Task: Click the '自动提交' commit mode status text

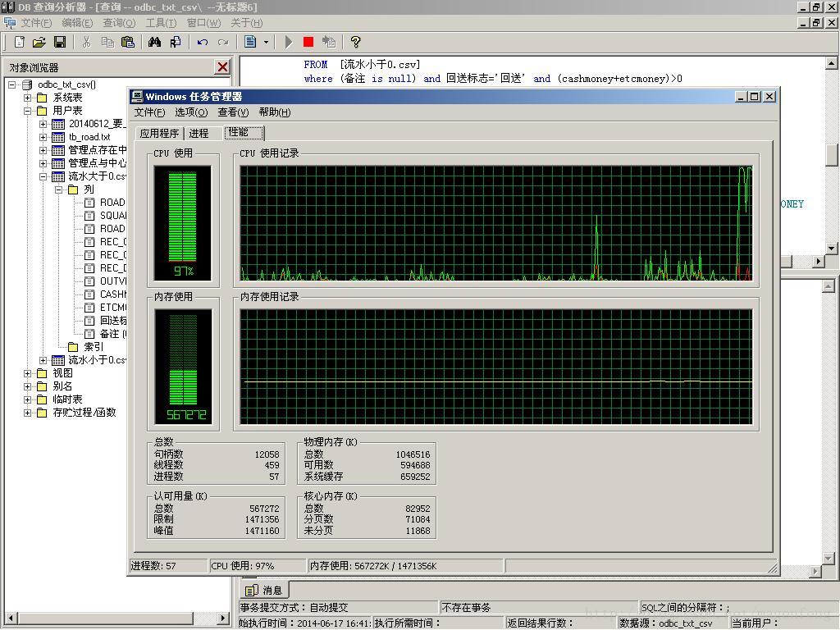Action: click(x=328, y=608)
